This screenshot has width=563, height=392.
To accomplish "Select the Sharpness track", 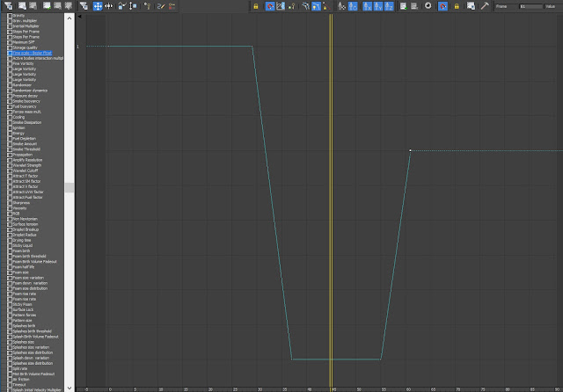I will tap(21, 203).
